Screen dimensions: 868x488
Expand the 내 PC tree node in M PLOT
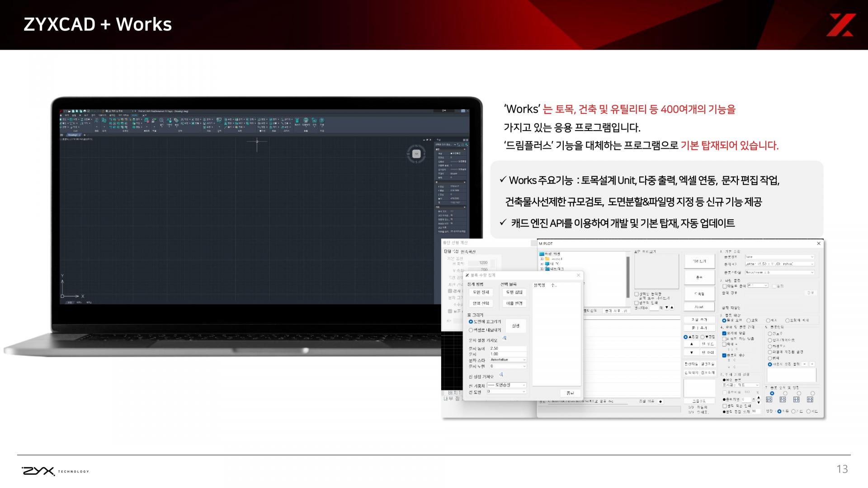pyautogui.click(x=542, y=264)
